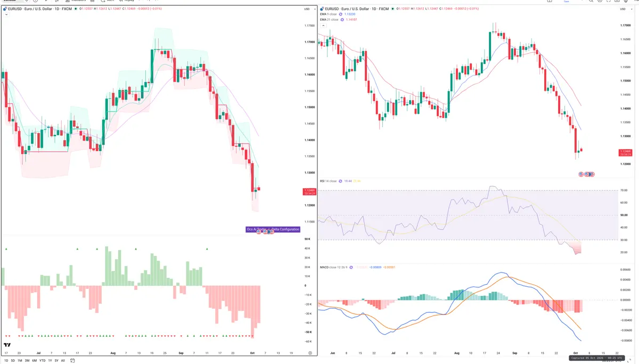
Task: Select the 6M time range
Action: tap(35, 360)
